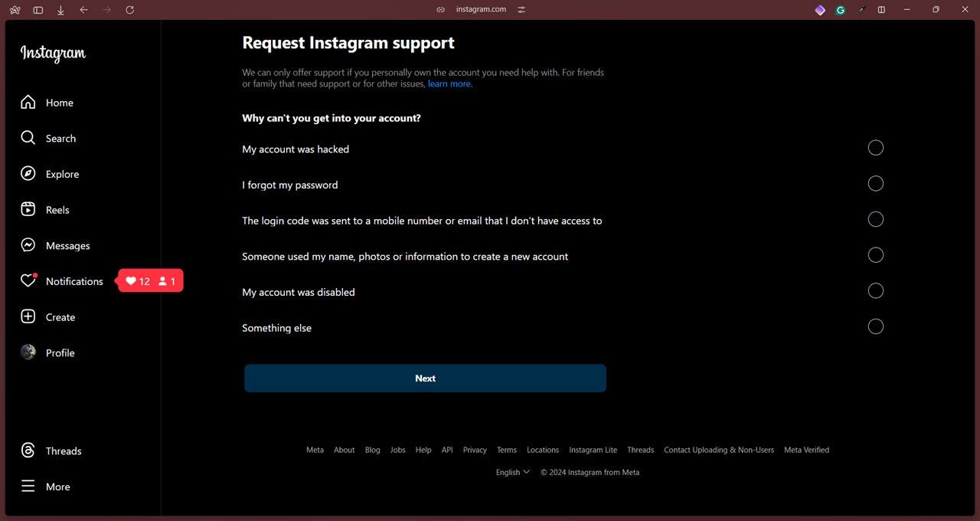Open the More hamburger menu
The width and height of the screenshot is (980, 521).
[x=28, y=487]
